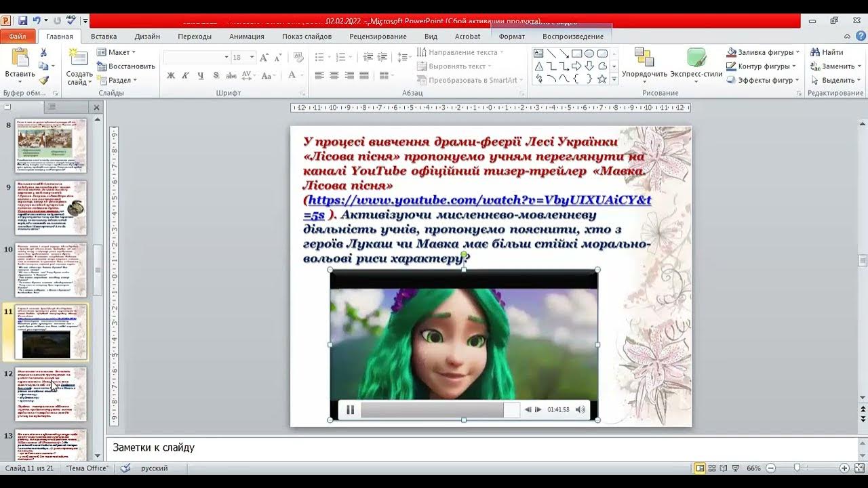
Task: Start slide show view from status bar
Action: [736, 468]
